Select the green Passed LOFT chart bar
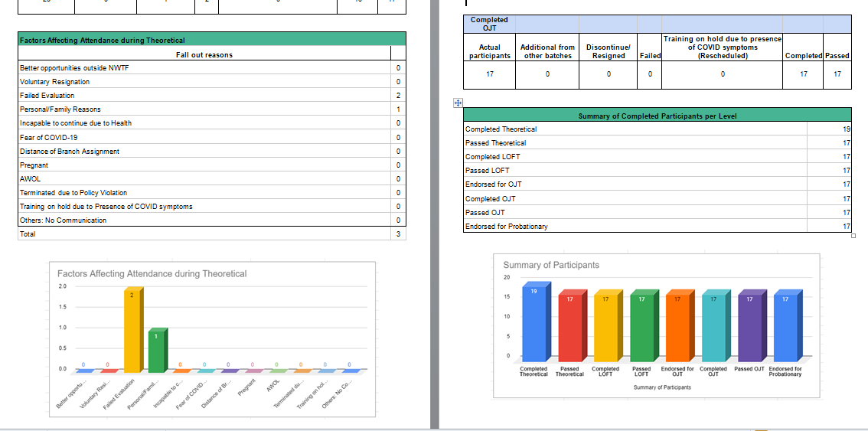This screenshot has width=868, height=431. 643,326
